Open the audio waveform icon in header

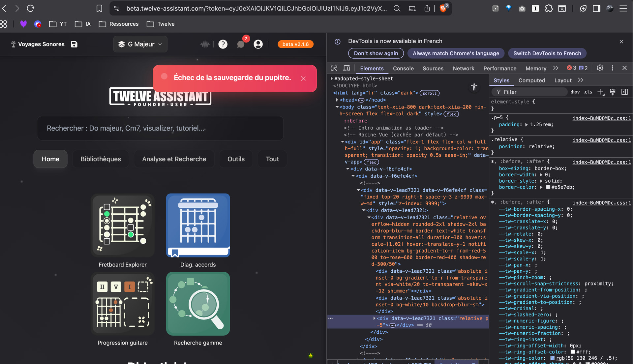pyautogui.click(x=205, y=44)
